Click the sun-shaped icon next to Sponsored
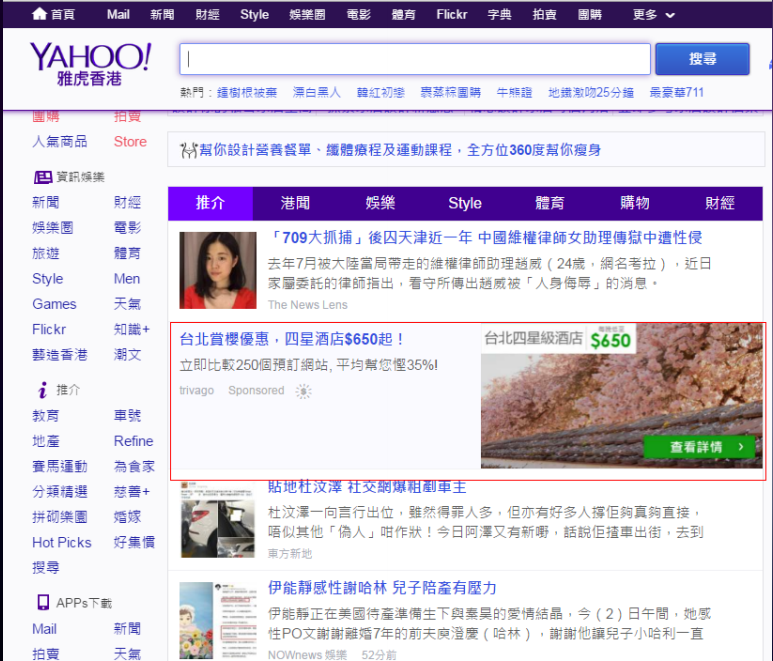773x661 pixels. coord(304,391)
